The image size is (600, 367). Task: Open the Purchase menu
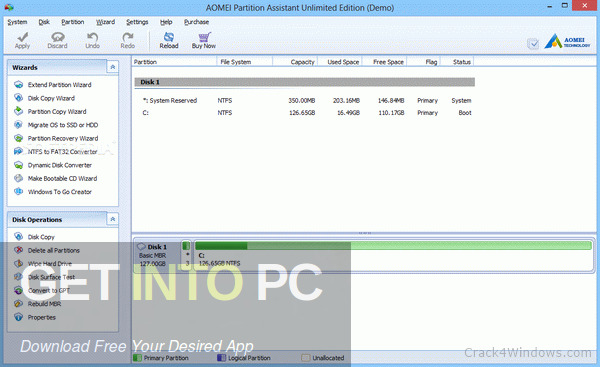click(196, 22)
